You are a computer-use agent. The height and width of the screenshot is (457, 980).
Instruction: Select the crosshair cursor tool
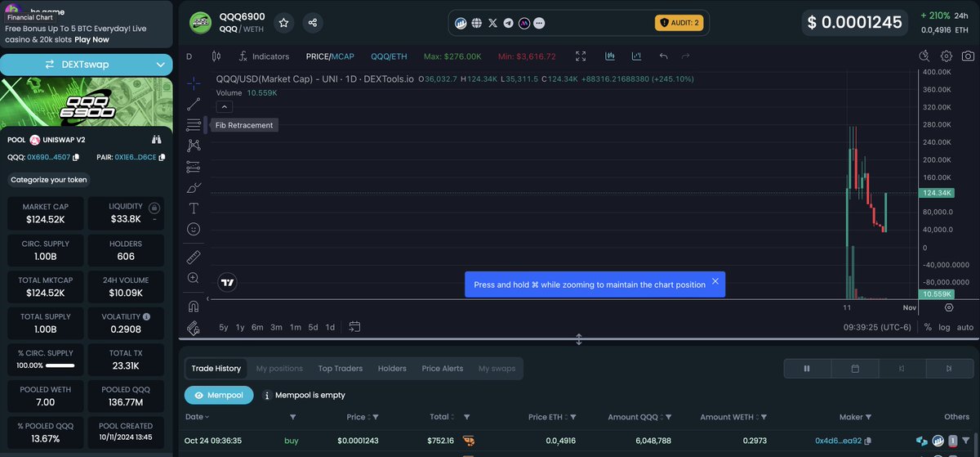tap(194, 83)
